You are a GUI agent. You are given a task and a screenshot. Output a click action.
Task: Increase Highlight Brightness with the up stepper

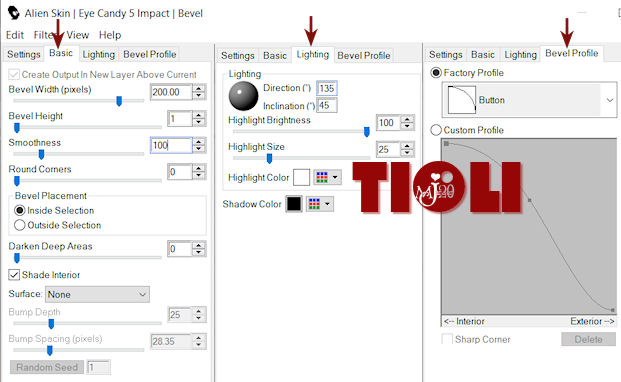pyautogui.click(x=408, y=119)
